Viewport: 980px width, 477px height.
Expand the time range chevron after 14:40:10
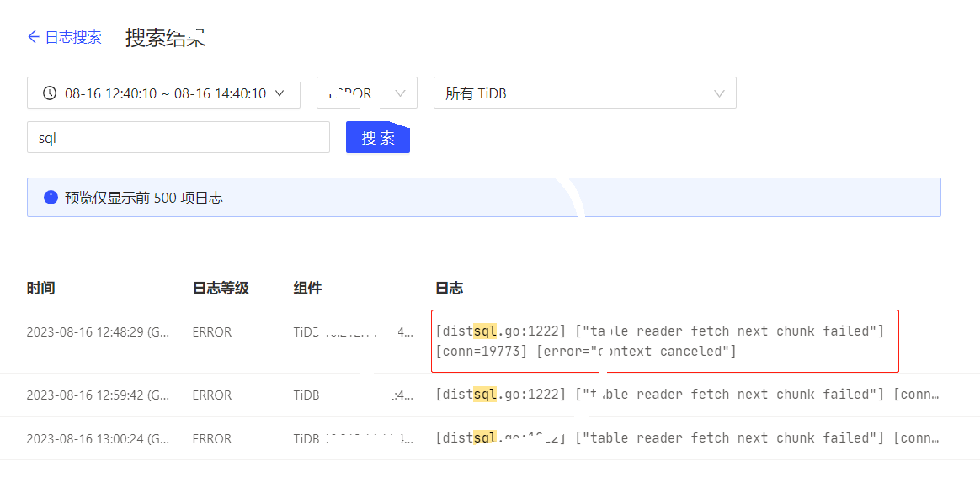[280, 93]
